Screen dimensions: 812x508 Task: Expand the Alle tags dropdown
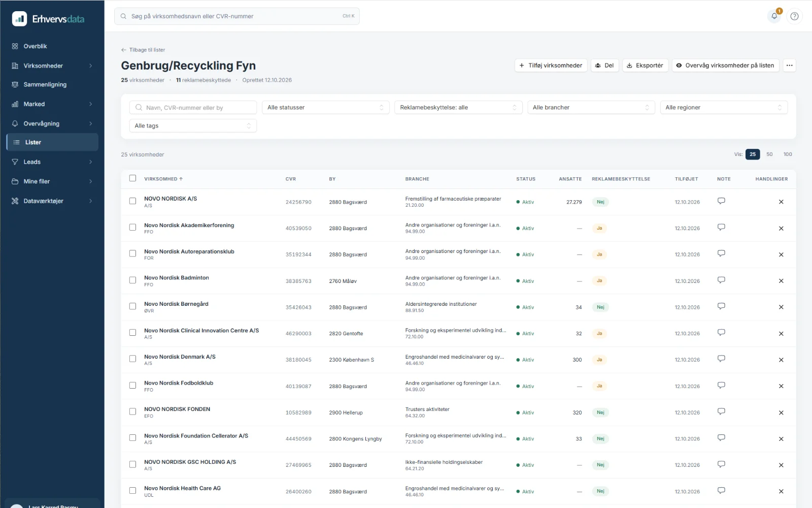pyautogui.click(x=193, y=125)
